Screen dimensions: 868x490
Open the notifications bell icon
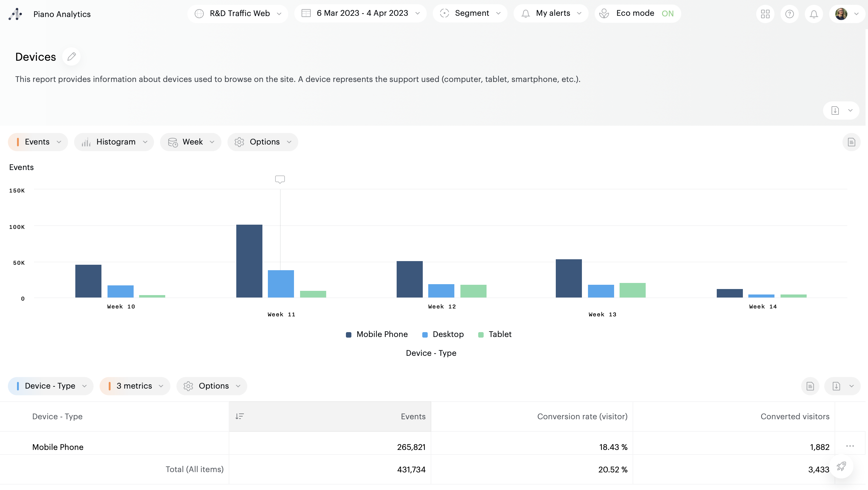(x=813, y=14)
